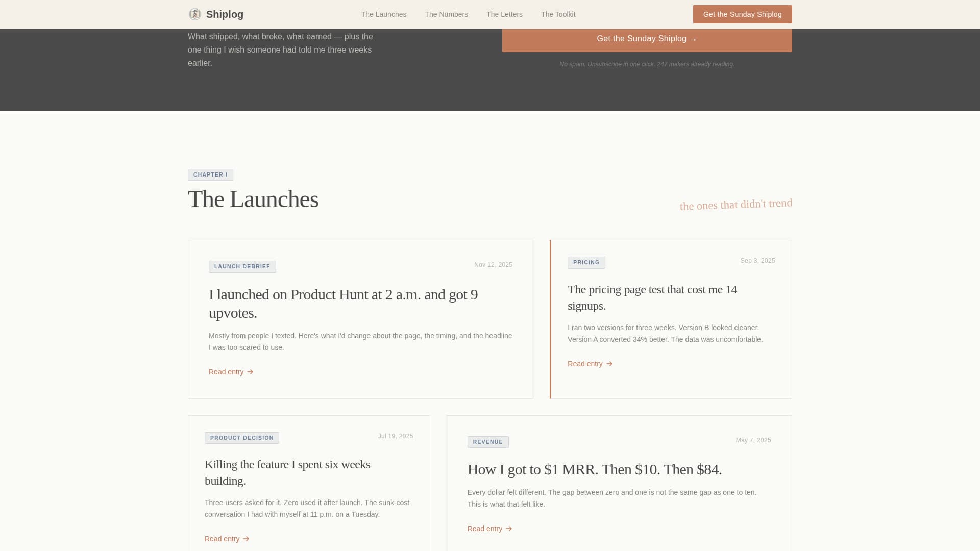
Task: Click the CHAPTER I badge
Action: pyautogui.click(x=210, y=175)
